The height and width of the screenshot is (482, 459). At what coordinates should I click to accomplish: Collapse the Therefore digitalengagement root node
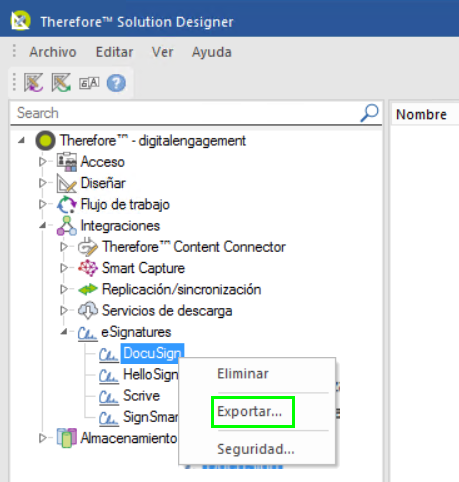pyautogui.click(x=21, y=140)
